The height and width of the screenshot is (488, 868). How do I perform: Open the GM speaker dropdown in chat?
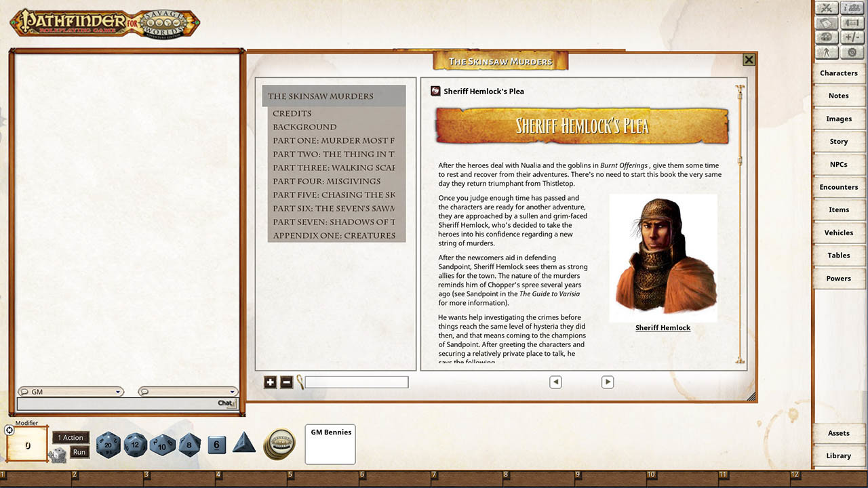[x=71, y=392]
